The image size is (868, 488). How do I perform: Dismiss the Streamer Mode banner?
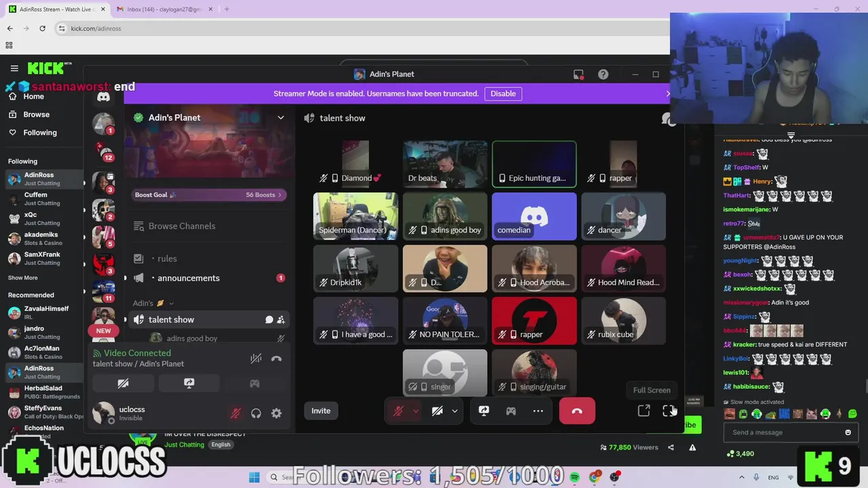(x=667, y=94)
